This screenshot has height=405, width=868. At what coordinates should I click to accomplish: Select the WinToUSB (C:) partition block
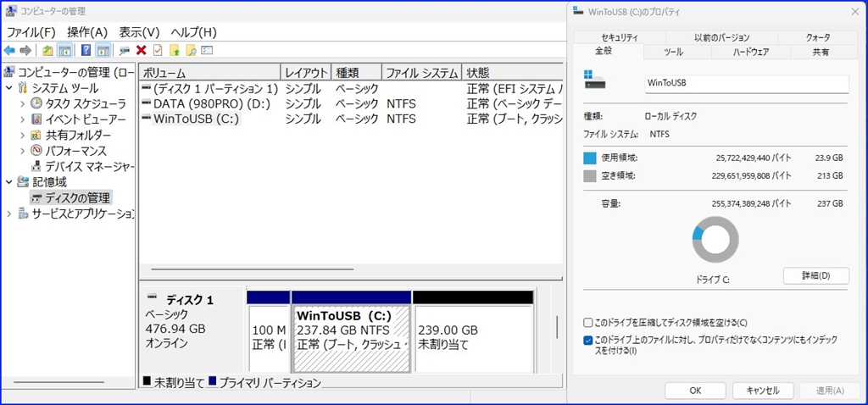(x=351, y=339)
